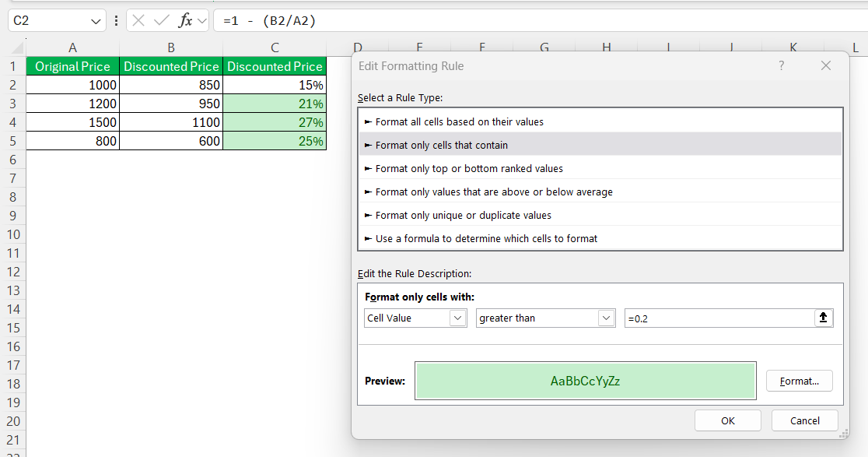Click the formula bar Cancel X icon
The image size is (868, 457).
click(139, 21)
